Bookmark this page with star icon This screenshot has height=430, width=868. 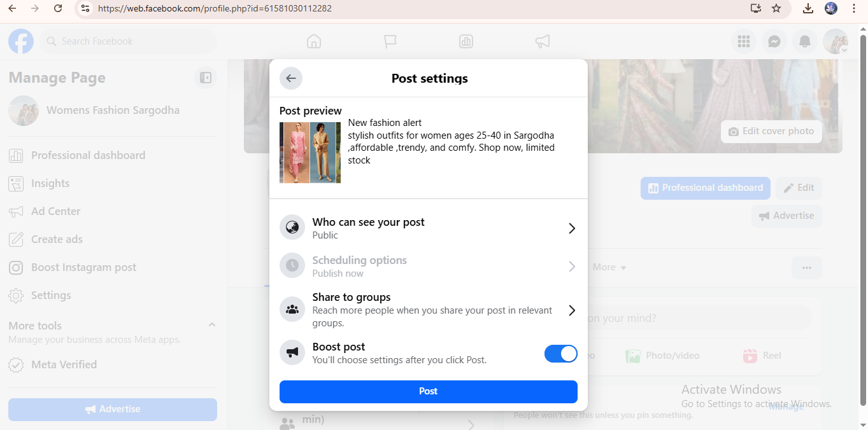click(776, 8)
